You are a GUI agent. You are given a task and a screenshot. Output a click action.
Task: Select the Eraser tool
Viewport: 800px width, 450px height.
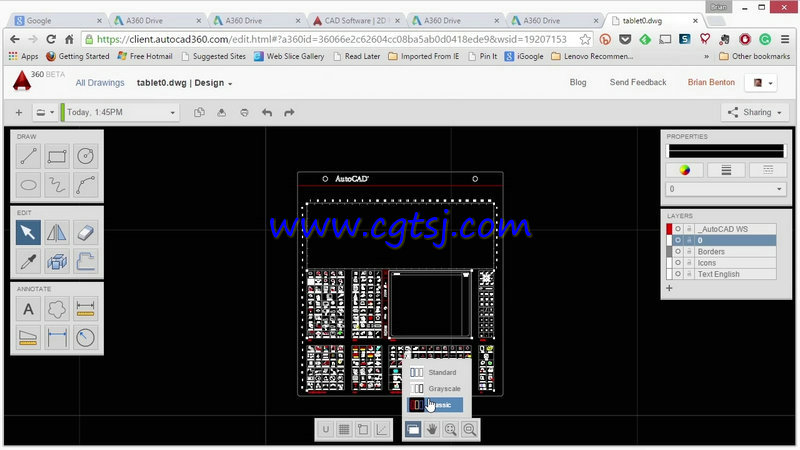coord(85,233)
